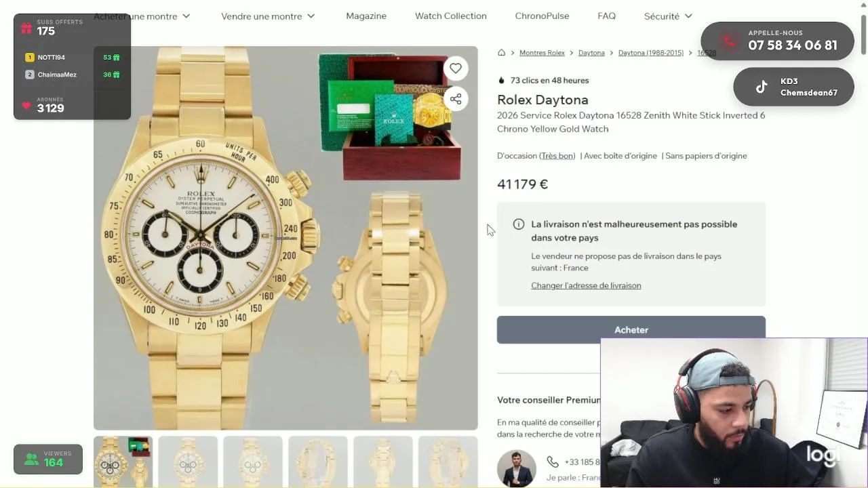The width and height of the screenshot is (868, 488).
Task: Expand the Acheter une montre menu
Action: pos(142,16)
